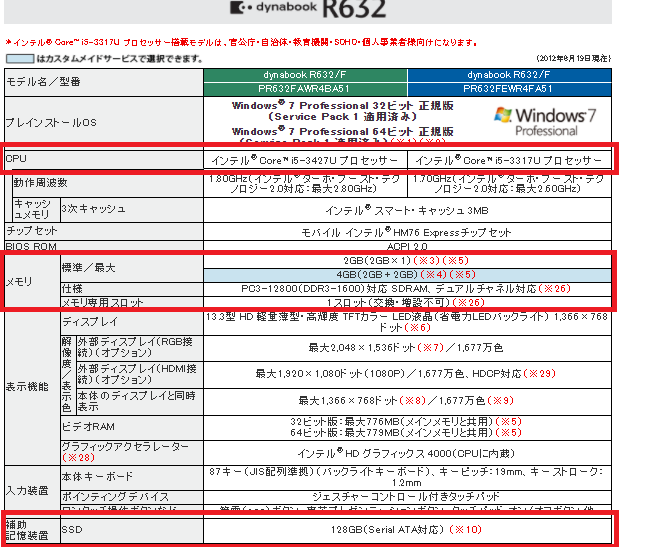Click the 'モデル名／型番' row label

click(43, 82)
